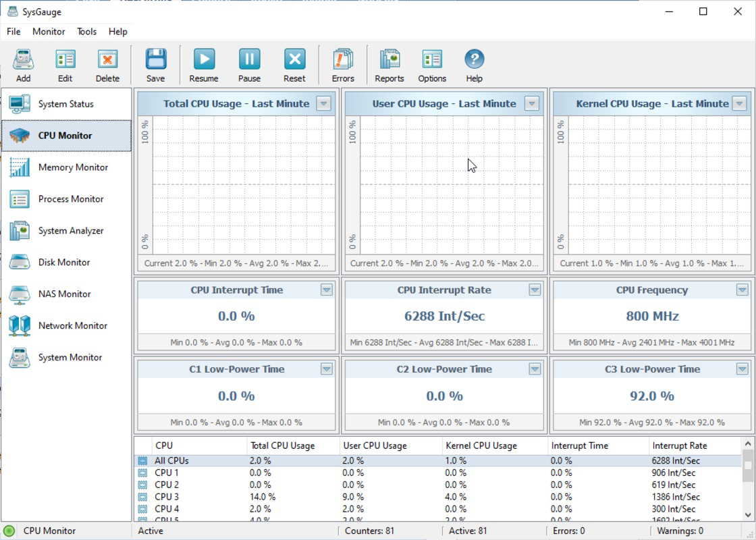Open C1 Low-Power Time dropdown arrow

(327, 369)
